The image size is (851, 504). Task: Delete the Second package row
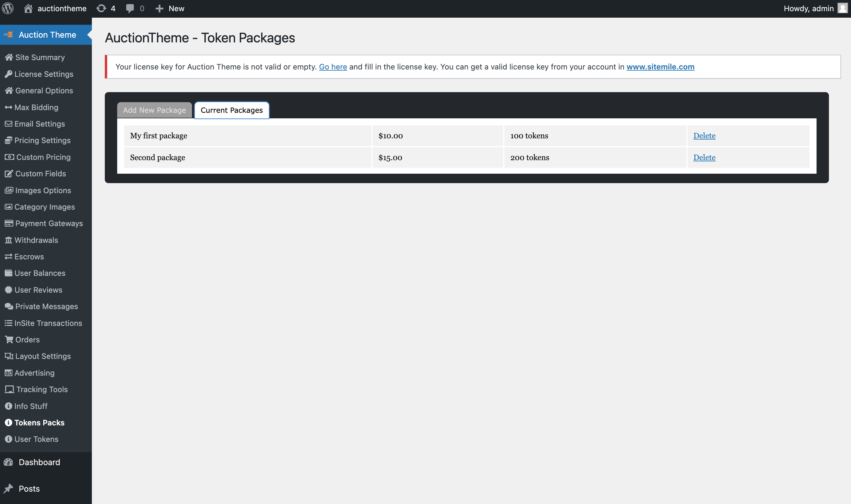point(704,157)
